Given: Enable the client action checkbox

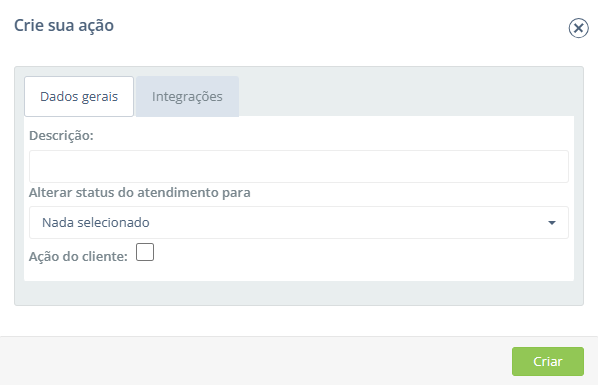Looking at the screenshot, I should click(x=145, y=252).
